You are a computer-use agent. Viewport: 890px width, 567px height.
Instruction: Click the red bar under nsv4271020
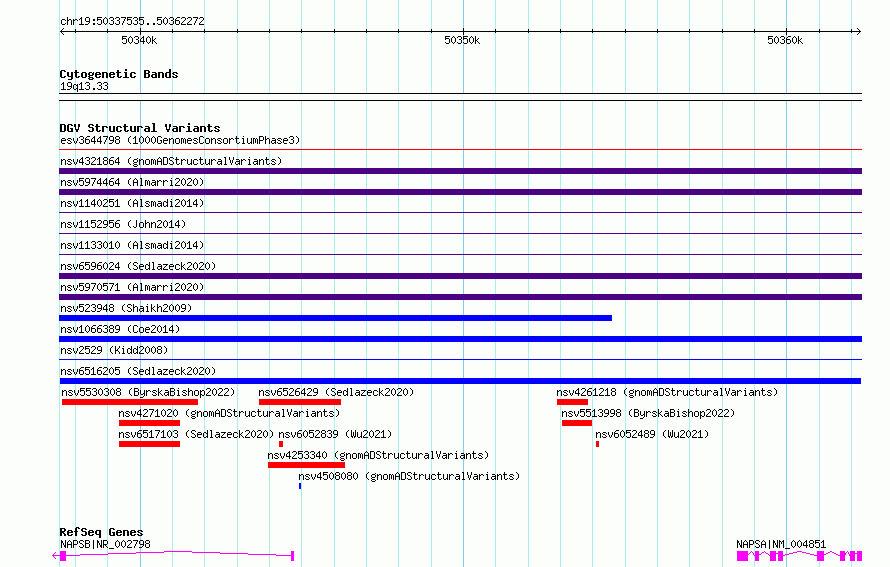click(149, 423)
